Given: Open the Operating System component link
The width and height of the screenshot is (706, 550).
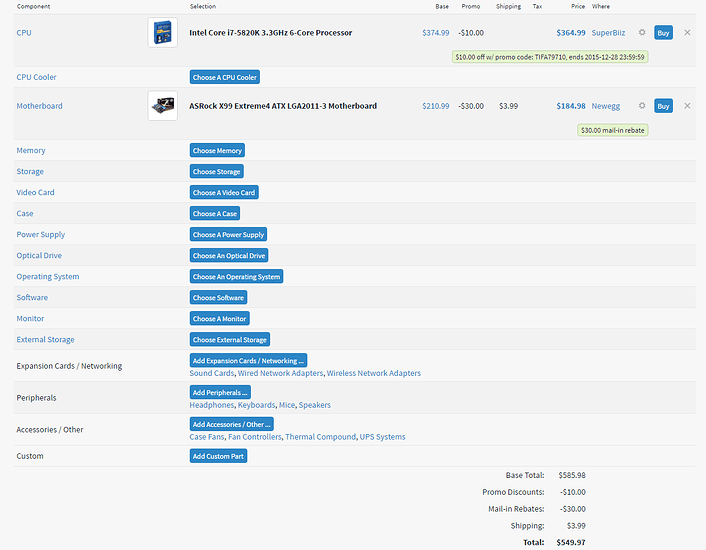Looking at the screenshot, I should tap(48, 276).
